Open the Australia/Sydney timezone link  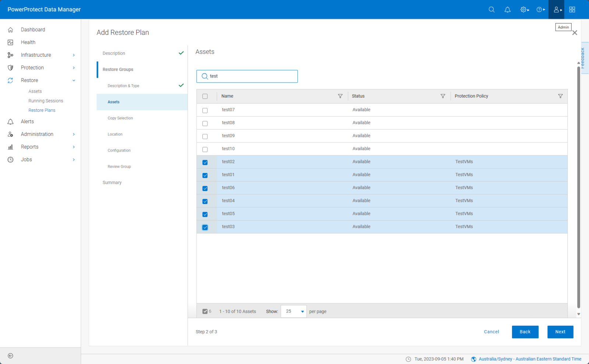click(528, 359)
